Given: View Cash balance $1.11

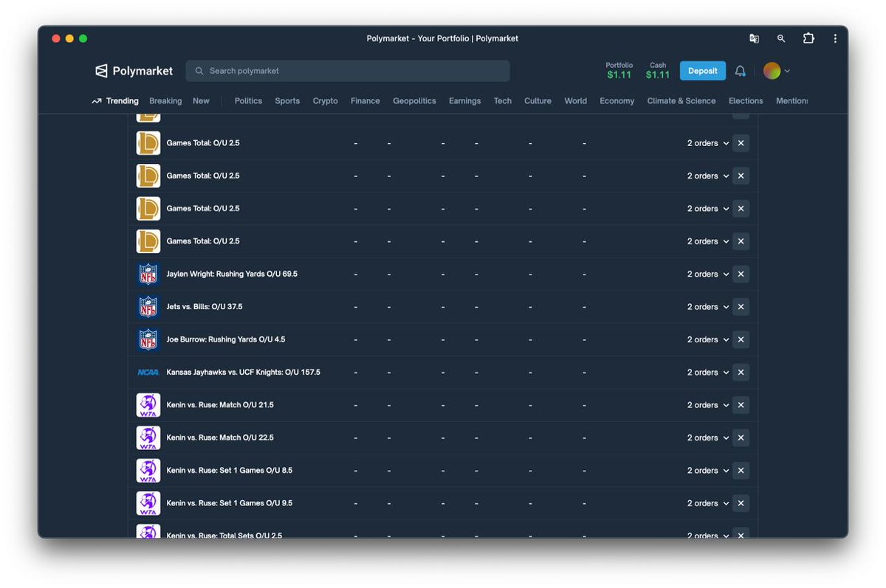Looking at the screenshot, I should 658,70.
